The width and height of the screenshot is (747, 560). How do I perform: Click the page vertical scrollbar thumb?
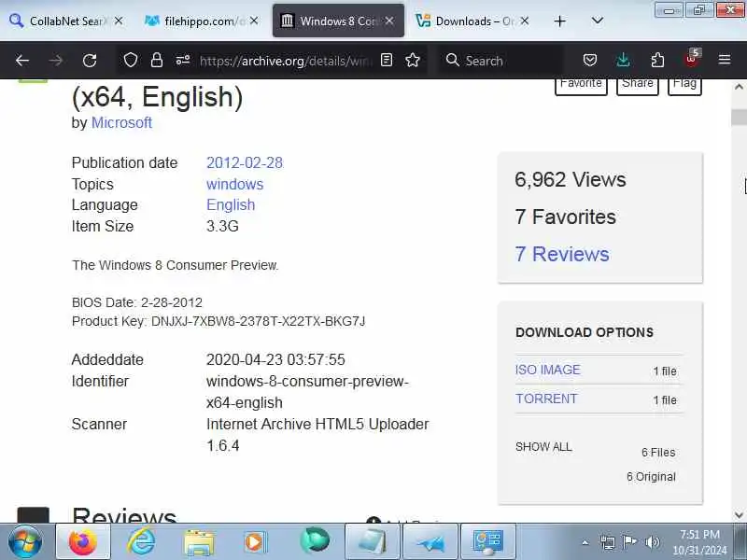(x=739, y=118)
